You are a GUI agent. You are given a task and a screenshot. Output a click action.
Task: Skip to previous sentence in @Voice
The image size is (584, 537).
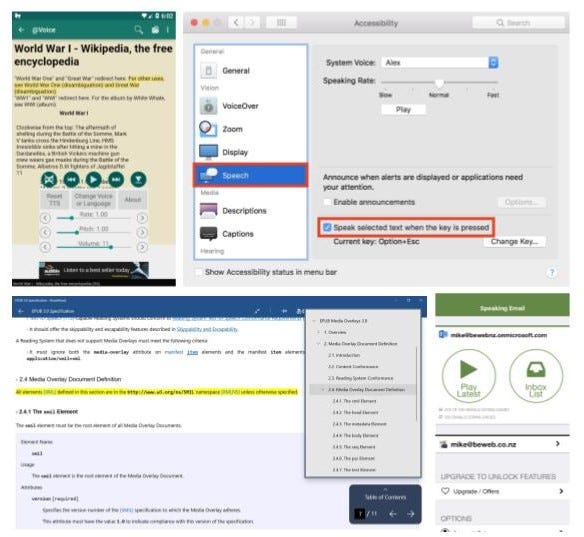click(x=71, y=179)
